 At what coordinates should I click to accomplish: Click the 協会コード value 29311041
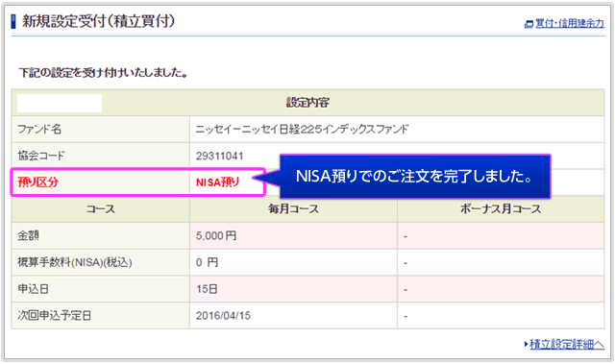[220, 156]
